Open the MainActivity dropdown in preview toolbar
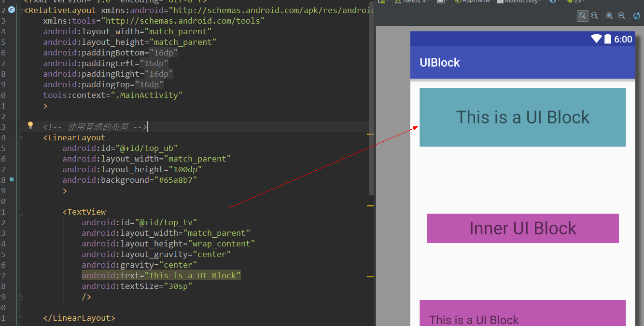644x326 pixels. point(519,1)
